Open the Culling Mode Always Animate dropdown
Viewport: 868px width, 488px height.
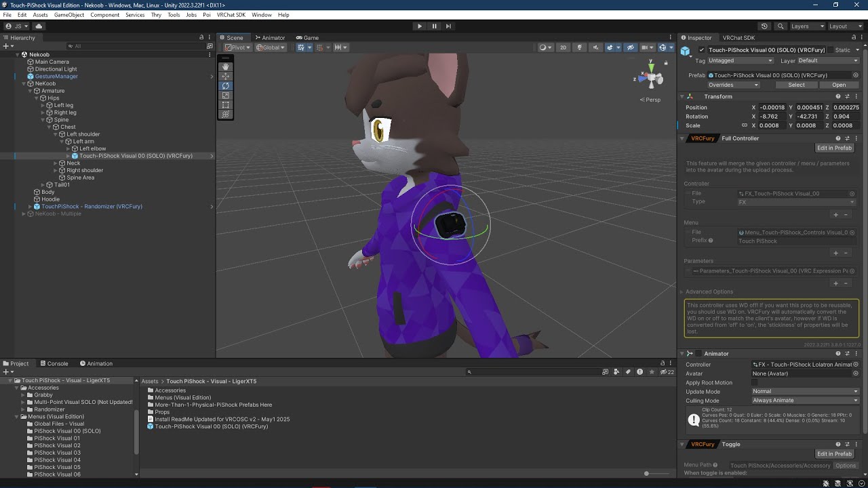point(806,401)
